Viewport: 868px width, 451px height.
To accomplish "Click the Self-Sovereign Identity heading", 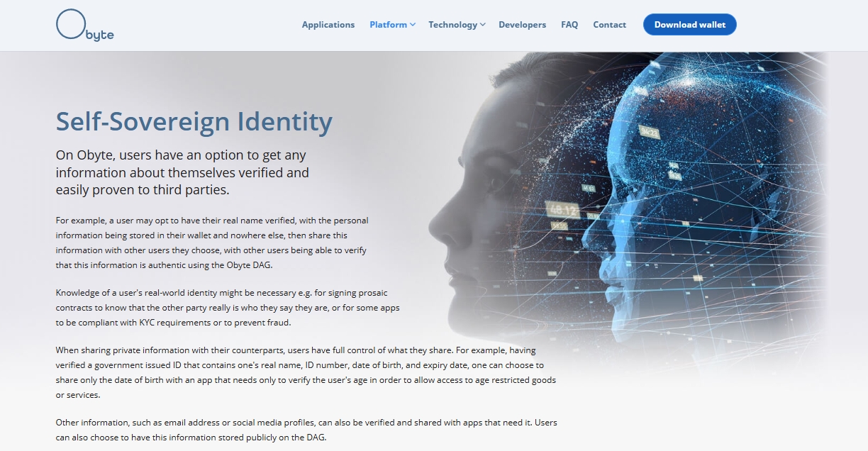I will click(194, 121).
